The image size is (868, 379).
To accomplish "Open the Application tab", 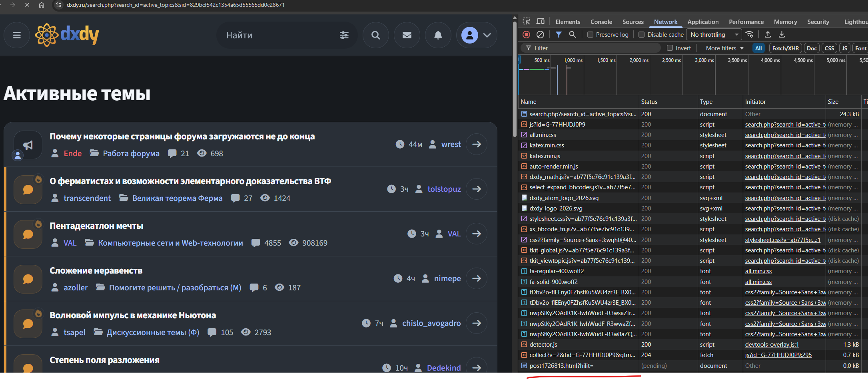I will tap(703, 22).
